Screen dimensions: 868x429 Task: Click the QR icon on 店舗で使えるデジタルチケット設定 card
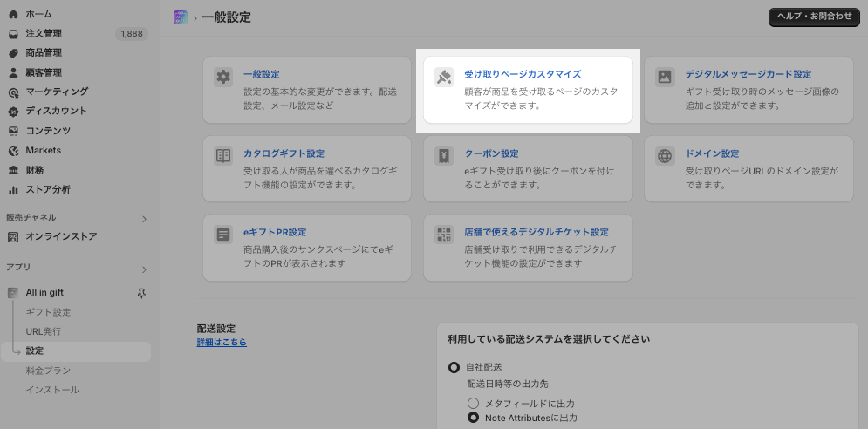click(x=444, y=235)
